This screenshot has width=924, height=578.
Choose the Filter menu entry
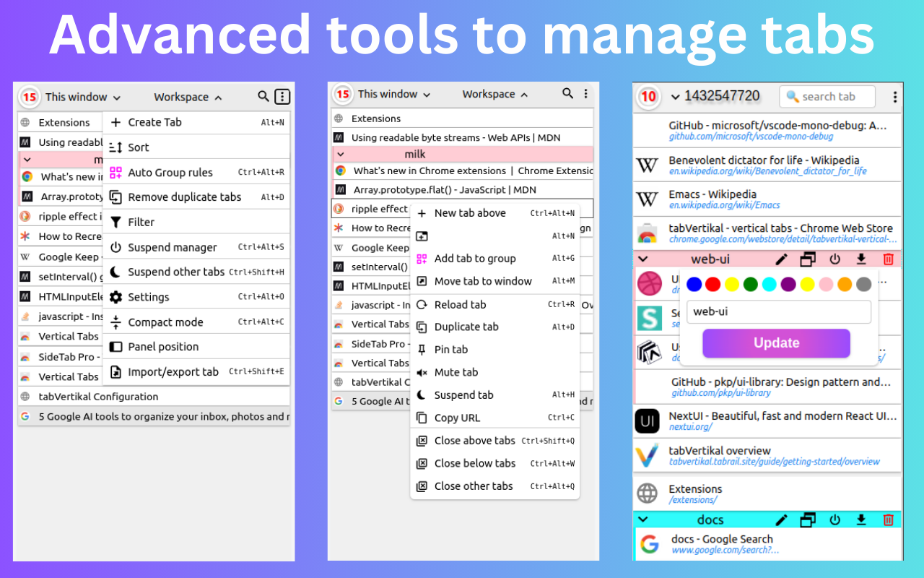196,222
